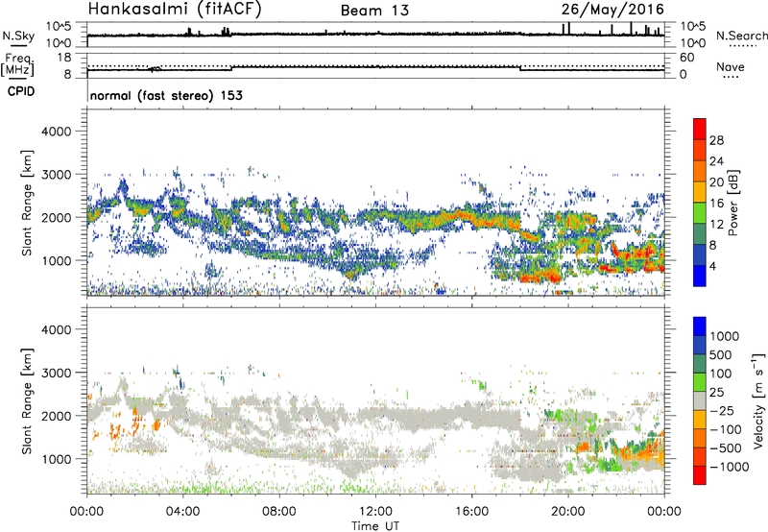Click the Velocity [m s-1] colorbar title
Screen dimensions: 768x532
click(x=758, y=400)
